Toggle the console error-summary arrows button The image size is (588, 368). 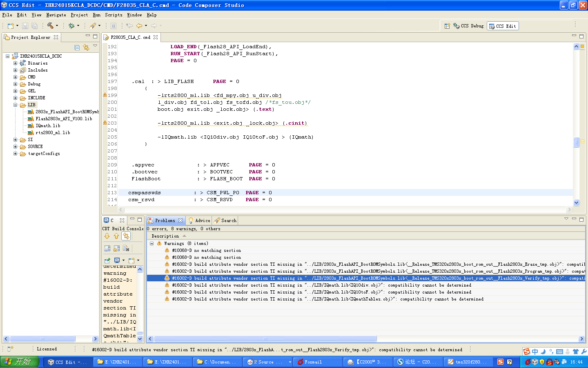(126, 236)
